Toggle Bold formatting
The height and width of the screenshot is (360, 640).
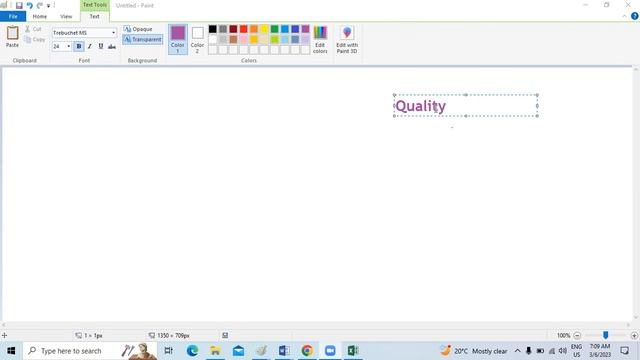click(79, 47)
